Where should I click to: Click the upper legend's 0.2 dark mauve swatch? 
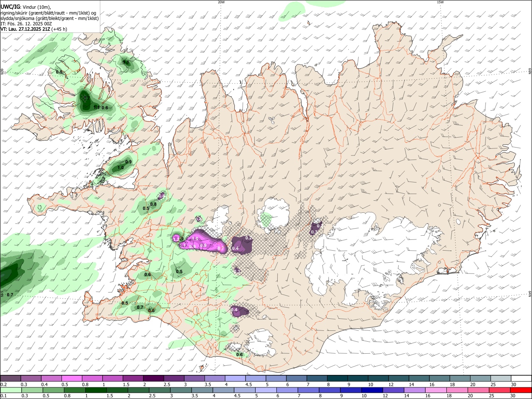[x=10, y=379]
